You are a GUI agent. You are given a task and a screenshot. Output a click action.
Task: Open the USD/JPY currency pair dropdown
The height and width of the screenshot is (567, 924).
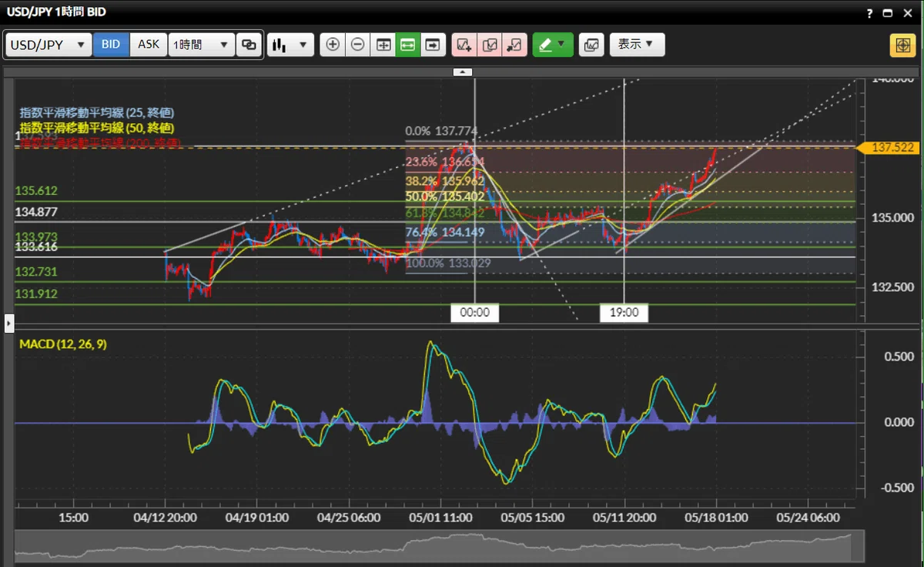coord(49,45)
